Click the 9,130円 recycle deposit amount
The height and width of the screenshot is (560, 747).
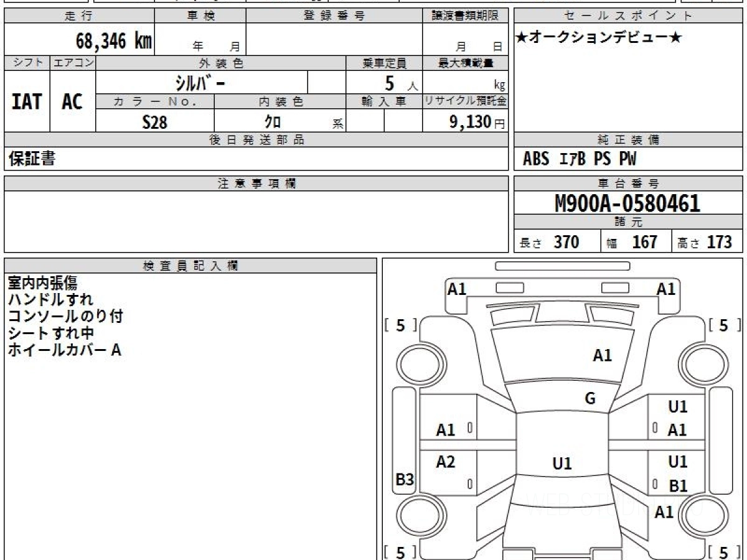477,121
